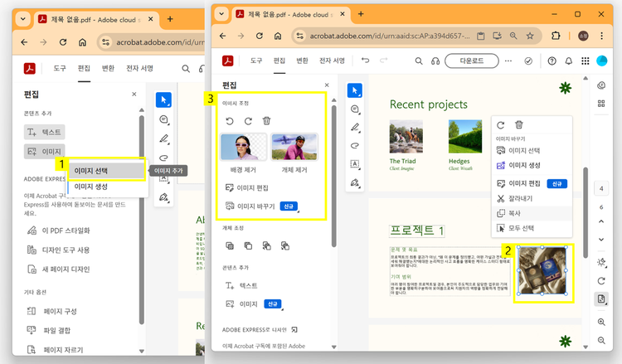
Task: Click the rotate icon in the context menu
Action: pos(501,125)
